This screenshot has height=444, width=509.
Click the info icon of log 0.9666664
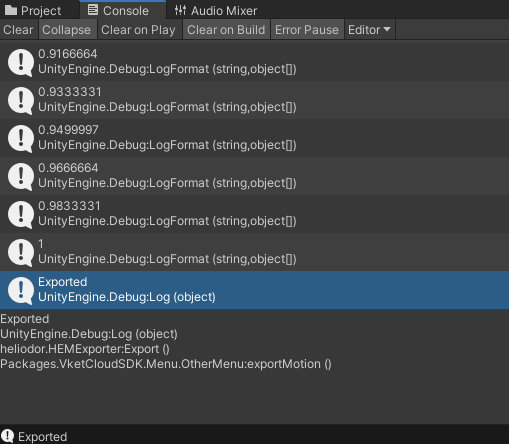point(21,177)
